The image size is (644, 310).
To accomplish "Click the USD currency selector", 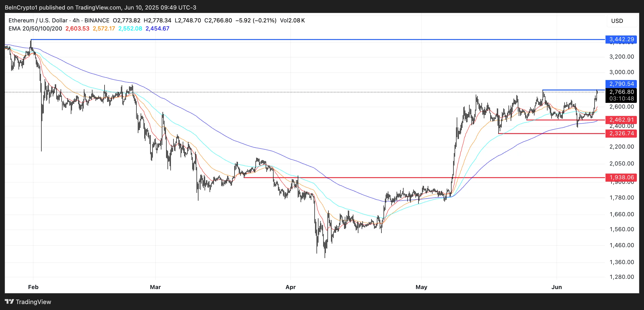I will 617,21.
